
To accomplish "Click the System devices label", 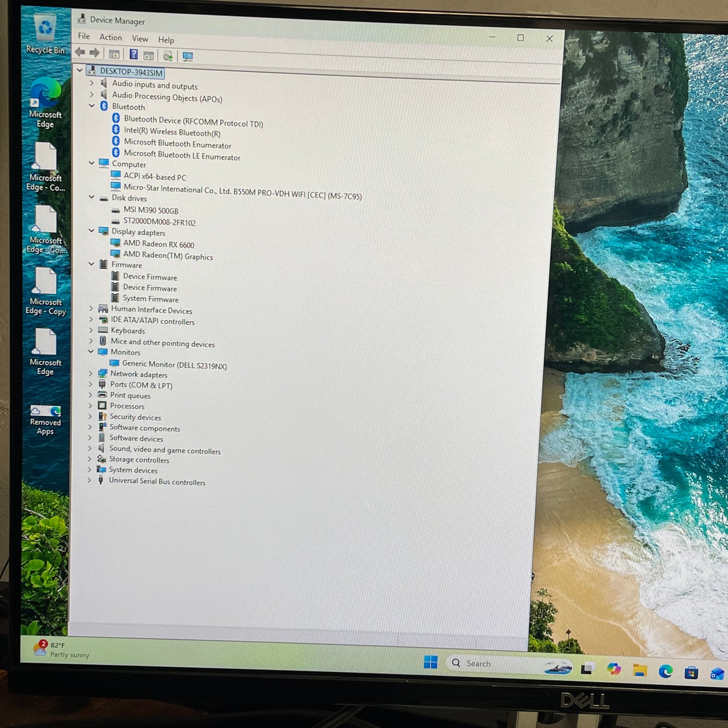I will (x=134, y=470).
